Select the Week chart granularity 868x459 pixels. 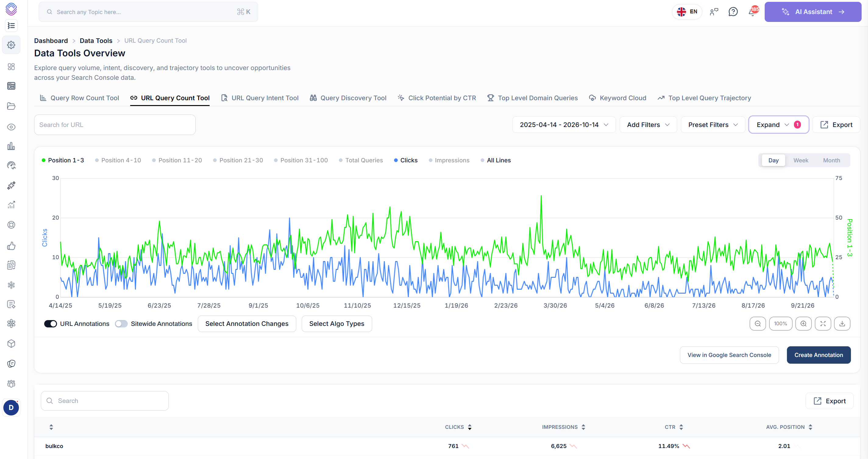(x=801, y=160)
